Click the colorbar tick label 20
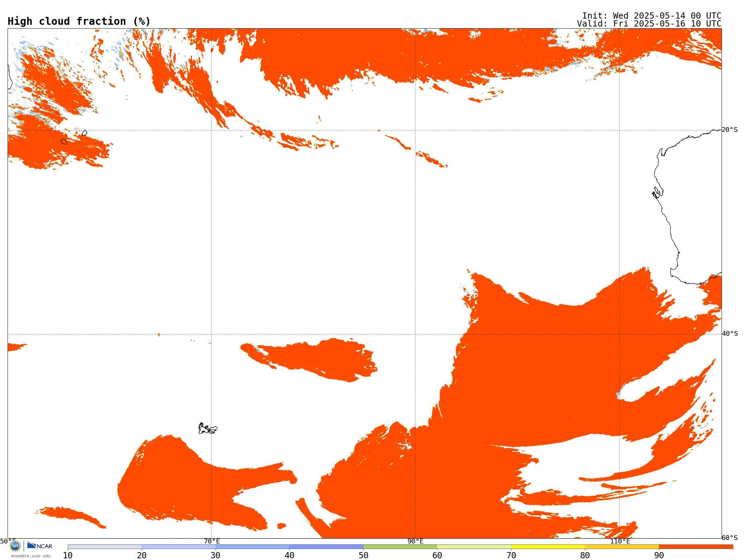This screenshot has width=744, height=560. point(142,556)
